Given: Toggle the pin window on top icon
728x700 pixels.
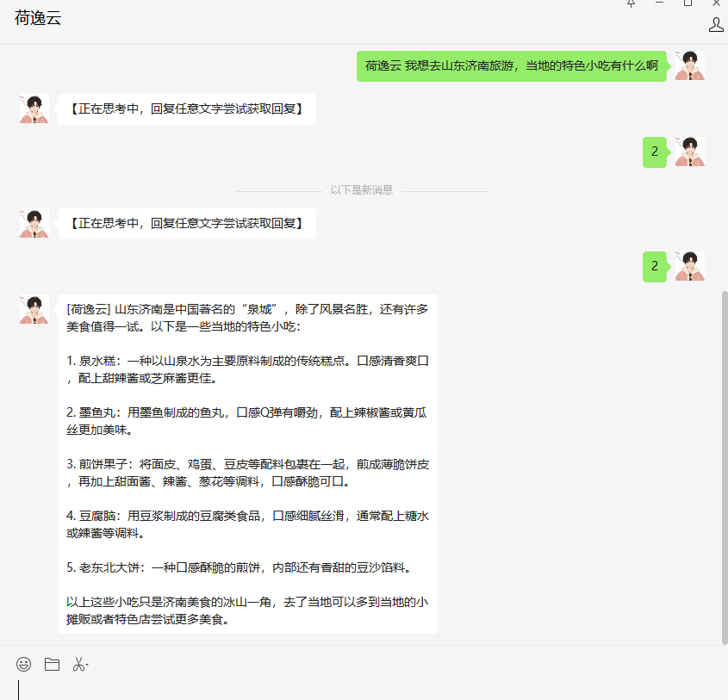Looking at the screenshot, I should tap(632, 4).
